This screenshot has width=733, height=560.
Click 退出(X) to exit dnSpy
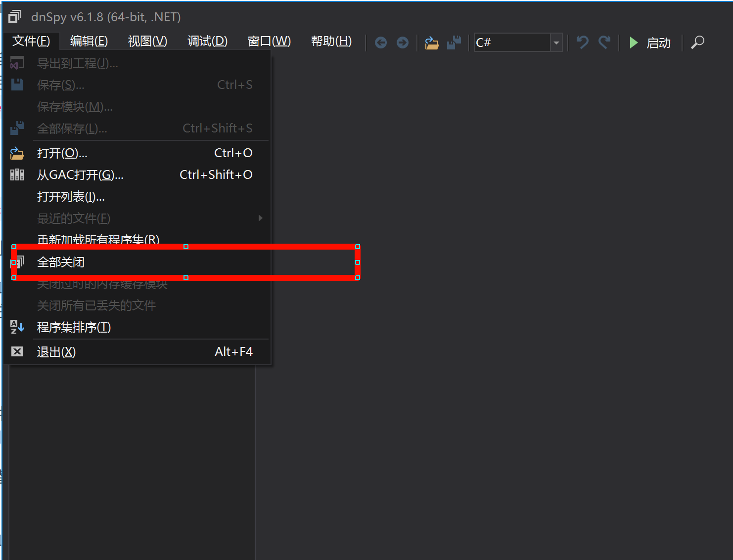pyautogui.click(x=56, y=352)
